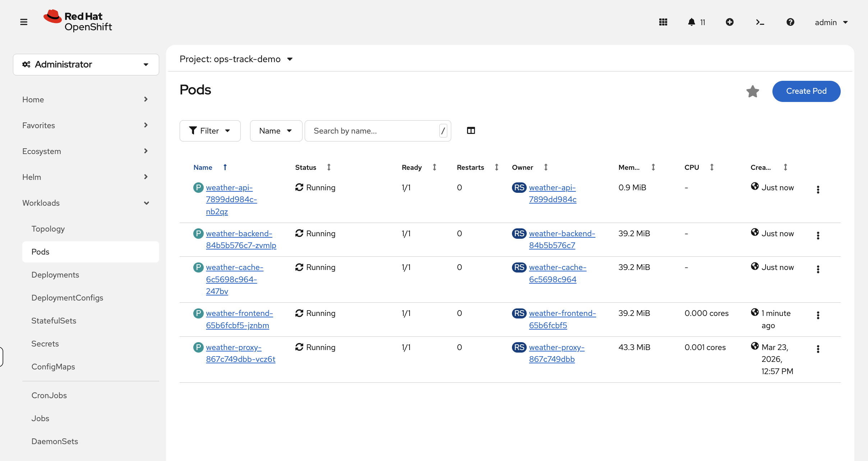Focus the Search by name field
This screenshot has width=868, height=461.
point(374,131)
